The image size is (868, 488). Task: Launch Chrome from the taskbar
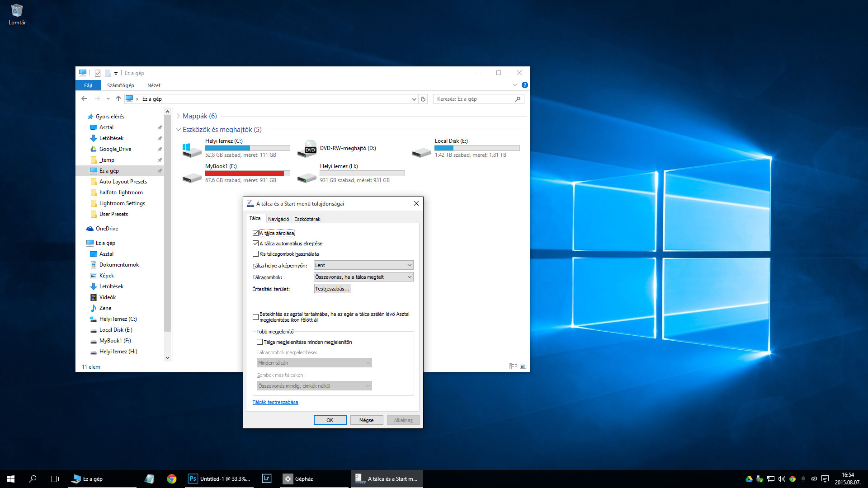tap(171, 479)
